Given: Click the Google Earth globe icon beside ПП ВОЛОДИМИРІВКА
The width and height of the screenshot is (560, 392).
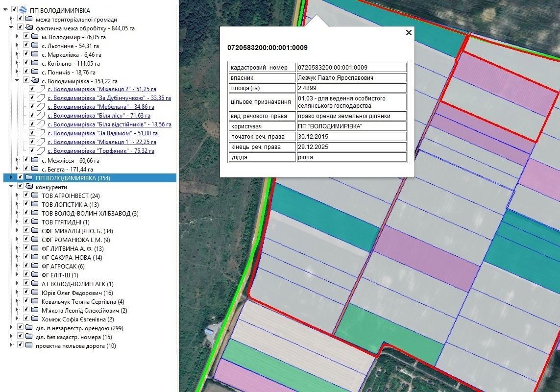Looking at the screenshot, I should pyautogui.click(x=23, y=10).
